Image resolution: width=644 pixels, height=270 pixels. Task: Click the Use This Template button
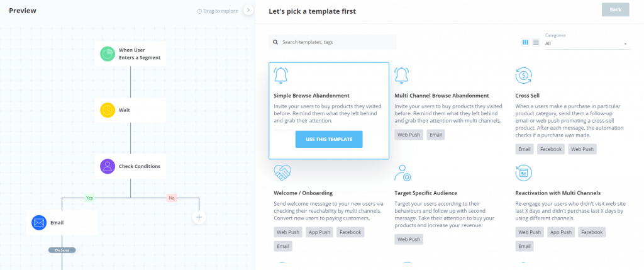(x=329, y=139)
